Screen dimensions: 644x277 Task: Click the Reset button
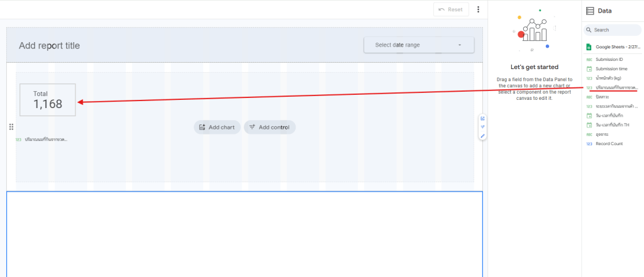[451, 9]
